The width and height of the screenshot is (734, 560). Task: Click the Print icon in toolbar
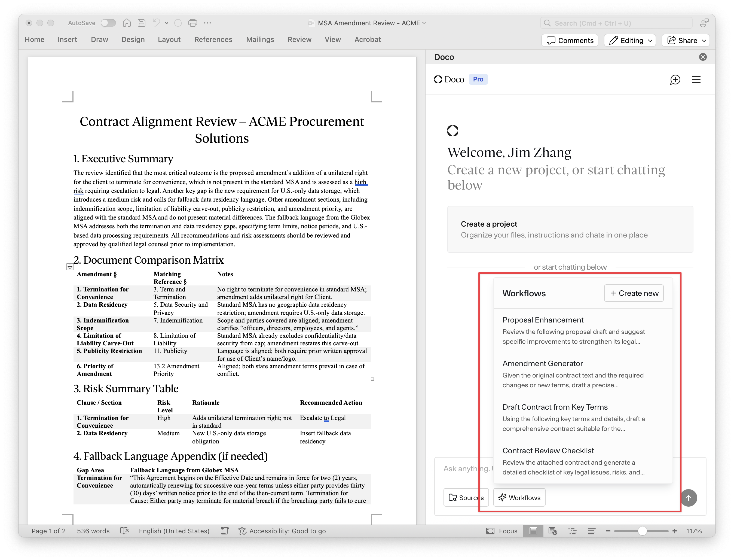[192, 23]
